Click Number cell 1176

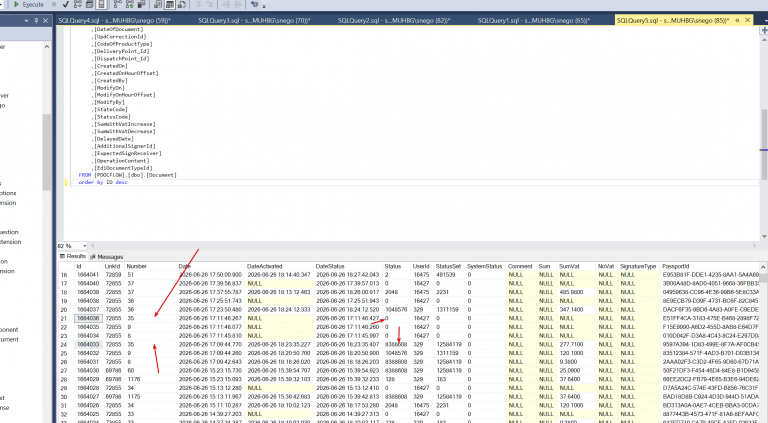click(x=134, y=379)
